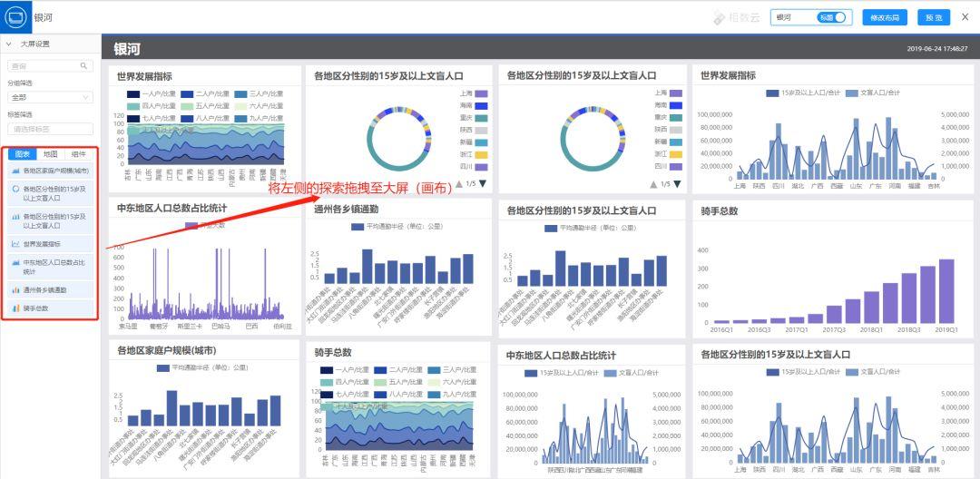This screenshot has height=479, width=980.
Task: Click the 银河 name beside the app logo
Action: pyautogui.click(x=44, y=17)
